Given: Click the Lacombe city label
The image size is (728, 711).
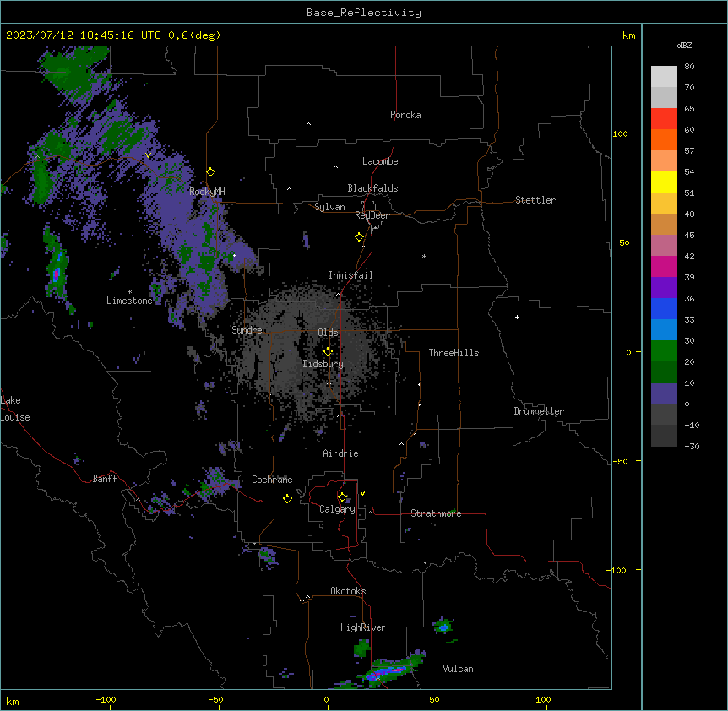Looking at the screenshot, I should point(380,161).
